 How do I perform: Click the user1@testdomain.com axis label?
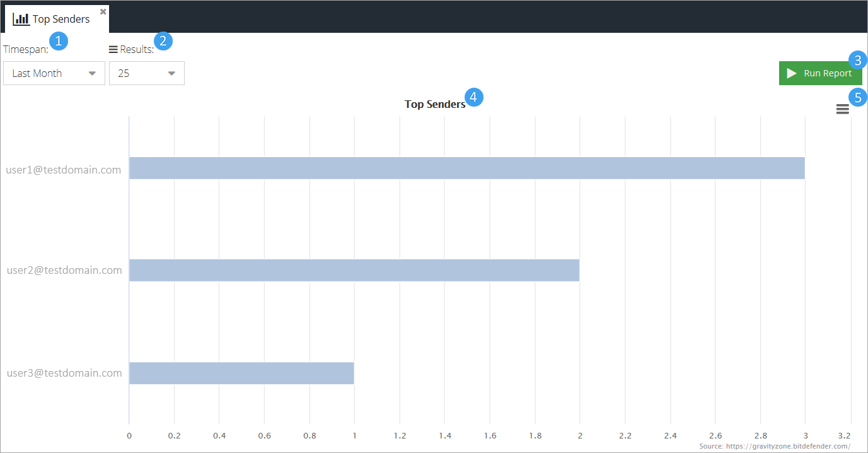pos(64,169)
